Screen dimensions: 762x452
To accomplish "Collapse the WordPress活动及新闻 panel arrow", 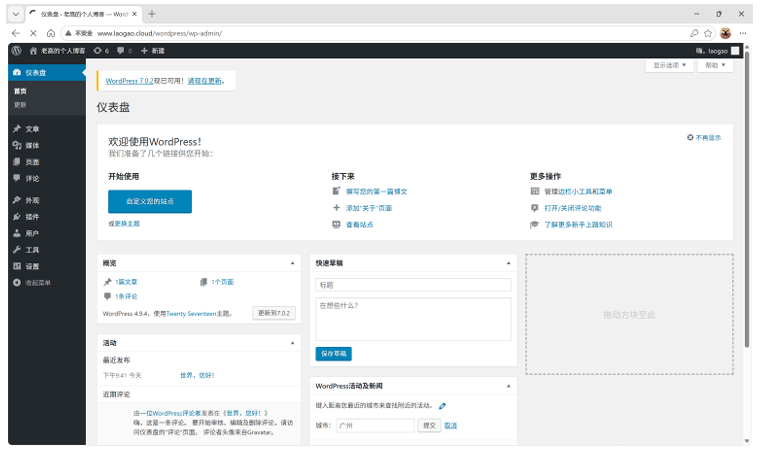I will pos(508,386).
